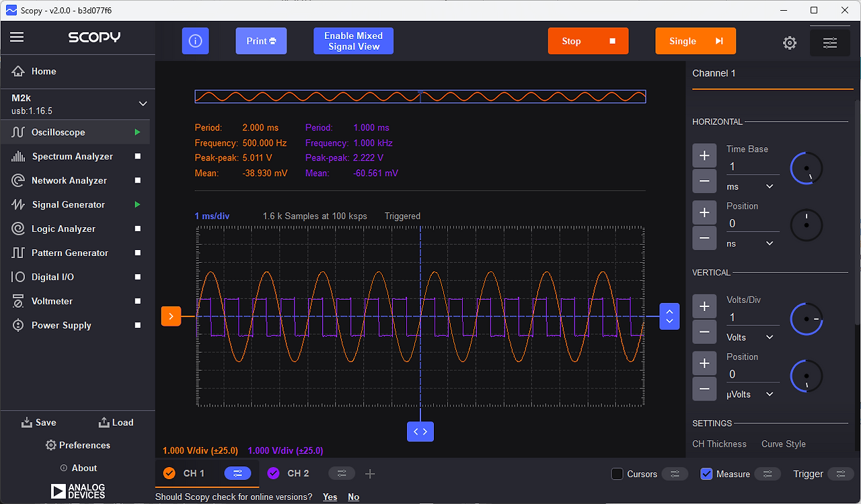
Task: Click Yes to check online versions
Action: point(330,497)
